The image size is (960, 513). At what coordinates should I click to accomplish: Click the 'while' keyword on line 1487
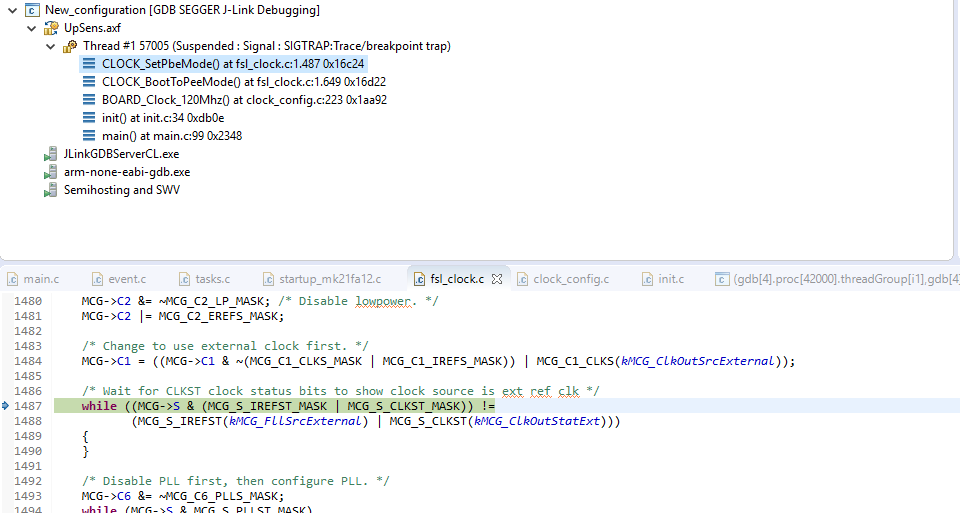pyautogui.click(x=99, y=406)
